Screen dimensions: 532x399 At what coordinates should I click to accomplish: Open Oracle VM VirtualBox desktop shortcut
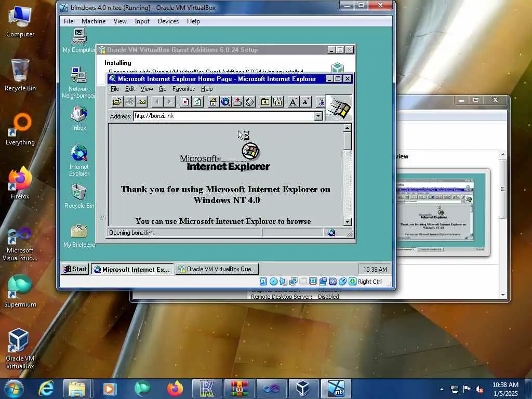click(20, 349)
